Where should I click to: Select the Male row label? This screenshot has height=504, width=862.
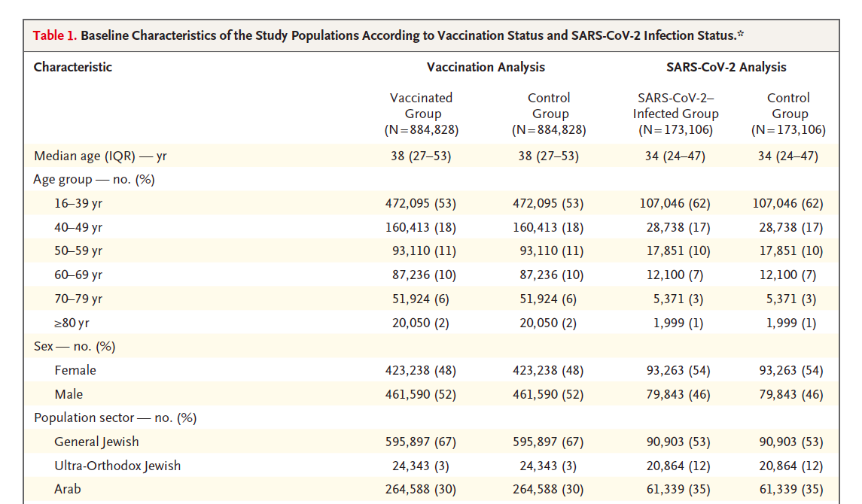[69, 394]
